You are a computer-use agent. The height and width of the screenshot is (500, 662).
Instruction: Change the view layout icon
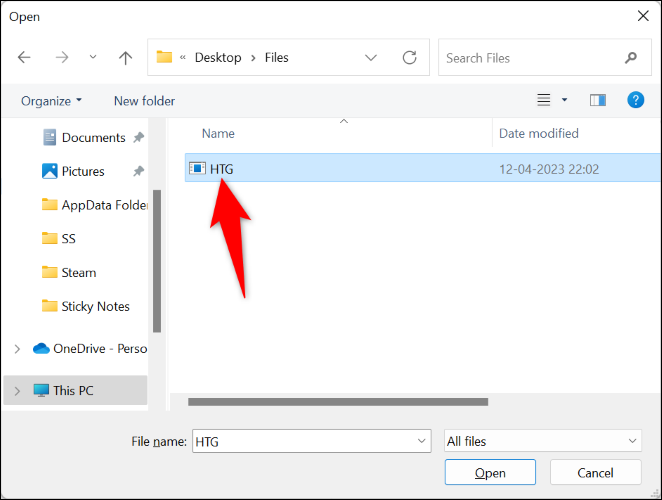[543, 100]
